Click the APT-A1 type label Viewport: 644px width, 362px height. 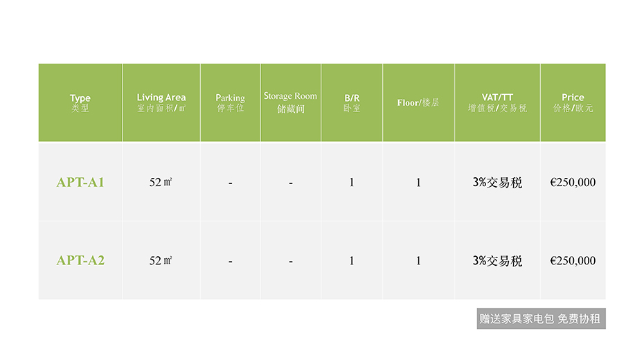[80, 182]
